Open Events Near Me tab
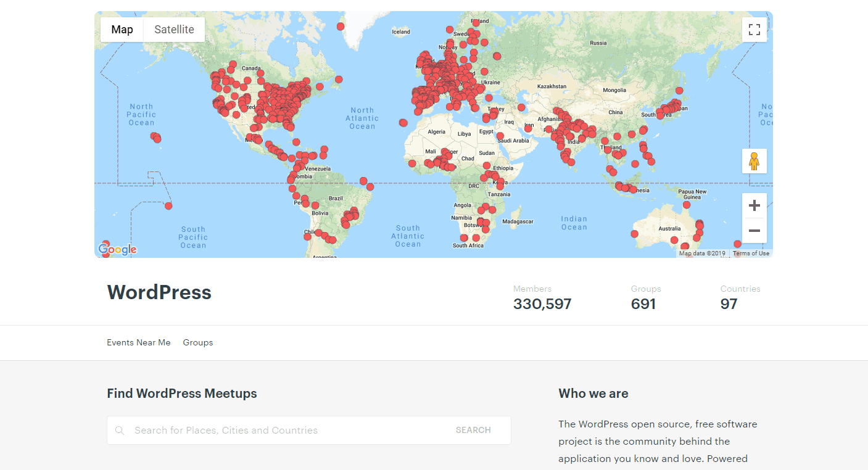Image resolution: width=868 pixels, height=470 pixels. tap(139, 342)
